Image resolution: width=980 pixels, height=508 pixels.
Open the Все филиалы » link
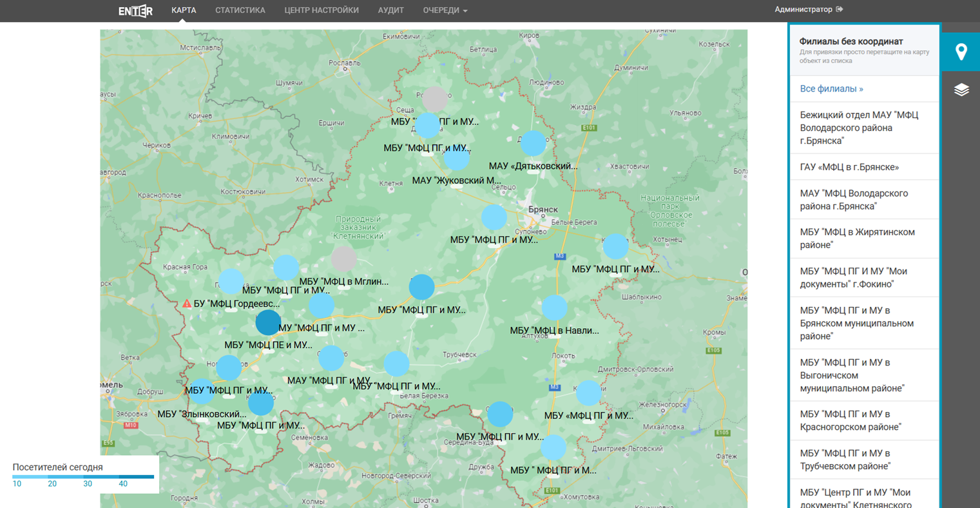tap(831, 89)
